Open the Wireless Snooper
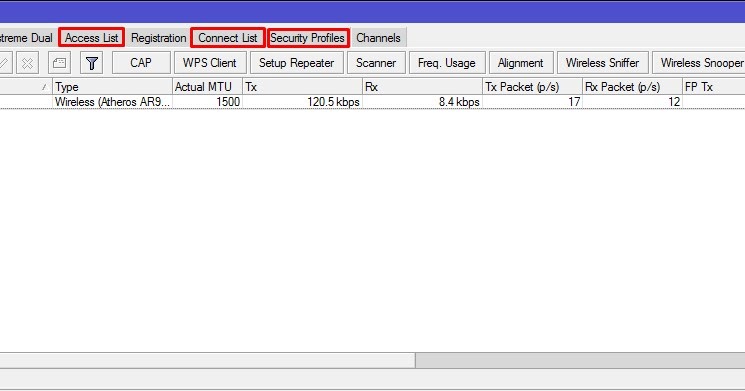The height and width of the screenshot is (391, 745). point(699,63)
